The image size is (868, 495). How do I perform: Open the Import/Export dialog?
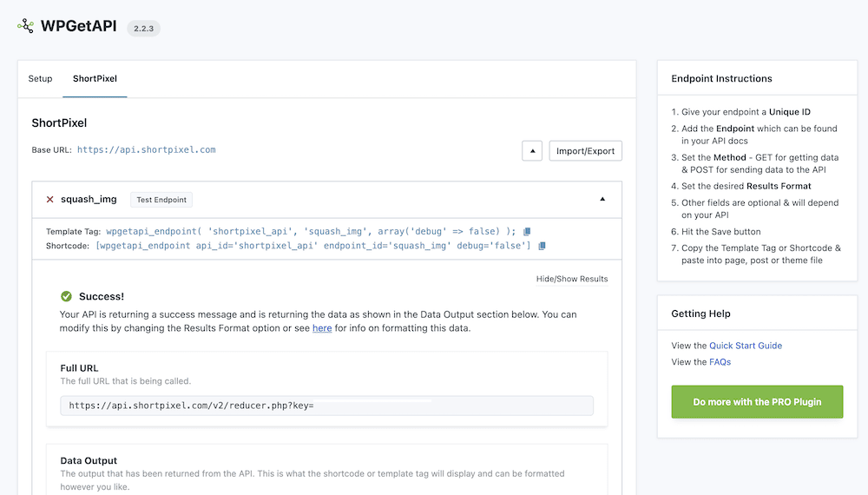[585, 150]
